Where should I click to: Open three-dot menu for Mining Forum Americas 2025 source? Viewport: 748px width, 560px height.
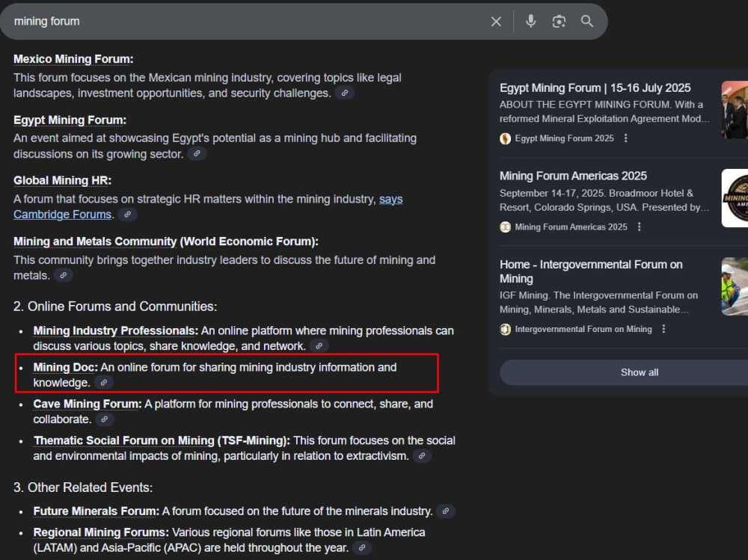(640, 227)
